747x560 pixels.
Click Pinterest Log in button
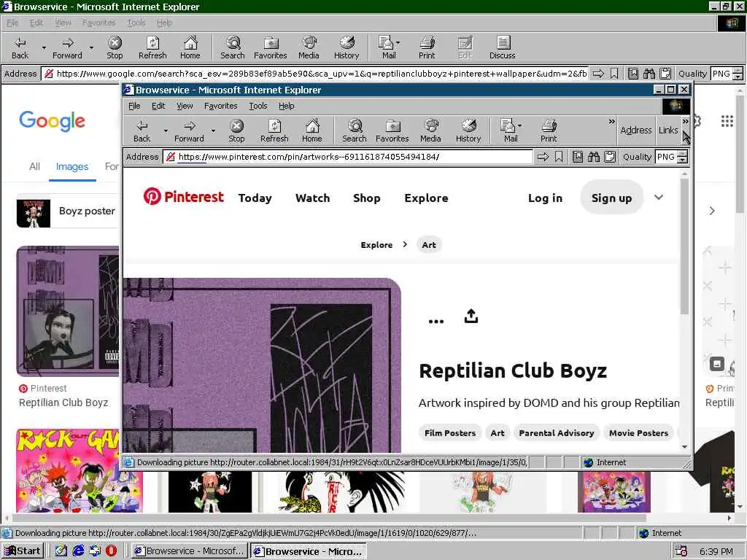pos(545,198)
